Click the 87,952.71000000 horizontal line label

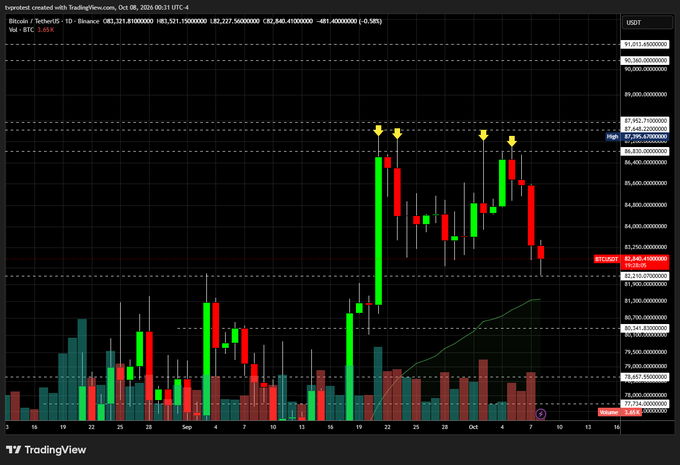pos(645,121)
